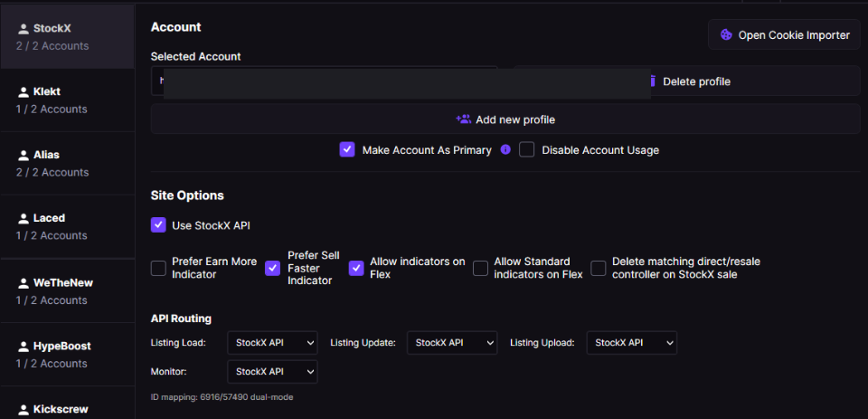Viewport: 868px width, 419px height.
Task: Toggle Allow indicators on Flex
Action: coord(356,268)
